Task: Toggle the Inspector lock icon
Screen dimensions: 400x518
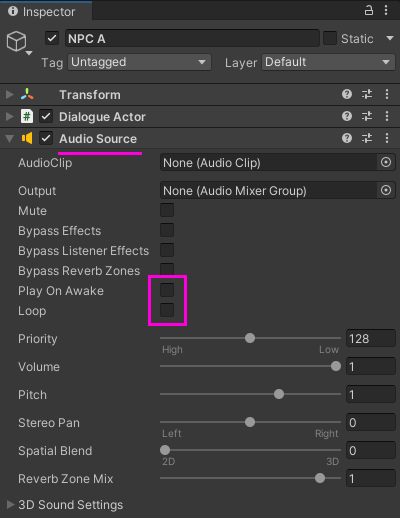Action: 369,10
